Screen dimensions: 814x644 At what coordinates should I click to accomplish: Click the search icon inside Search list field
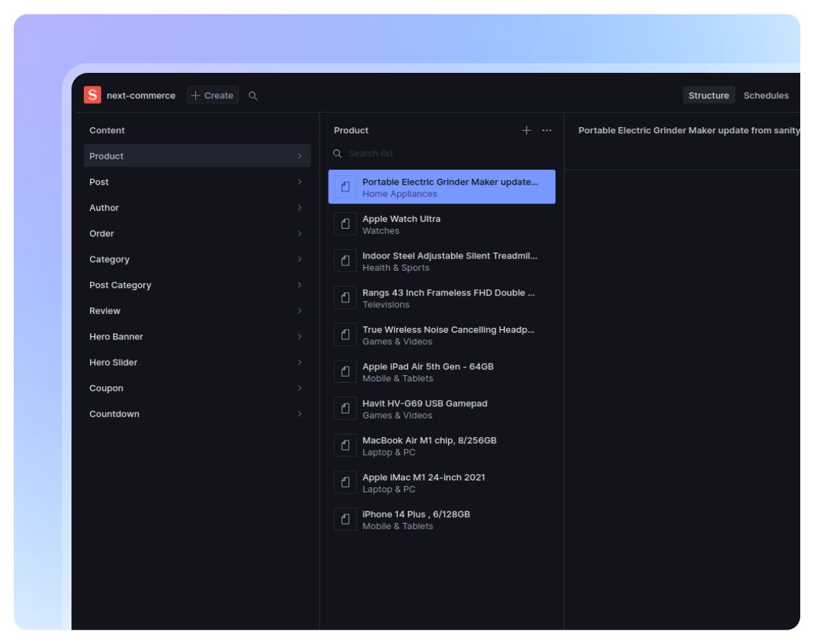338,153
